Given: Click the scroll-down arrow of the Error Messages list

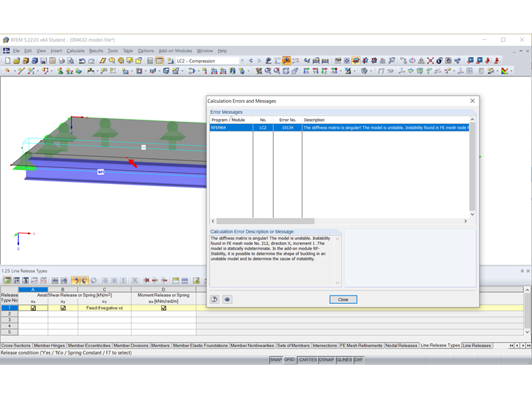Looking at the screenshot, I should [472, 214].
